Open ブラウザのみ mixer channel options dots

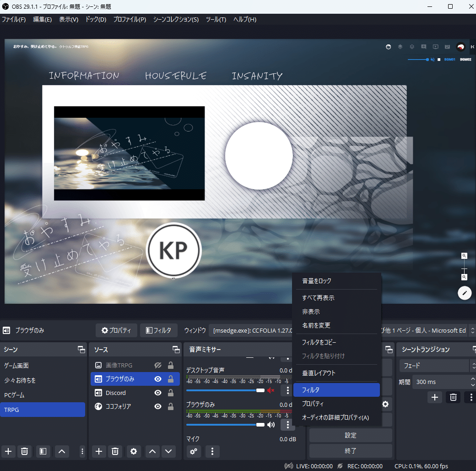[288, 425]
